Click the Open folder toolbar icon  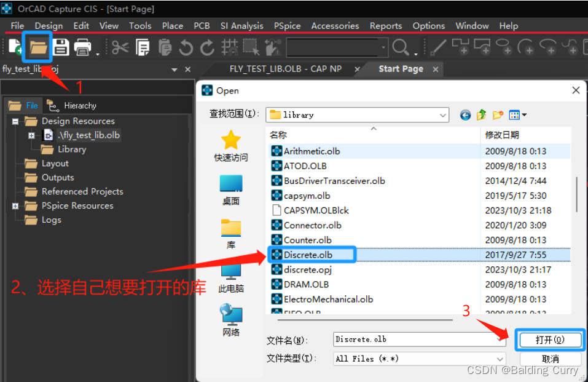38,48
